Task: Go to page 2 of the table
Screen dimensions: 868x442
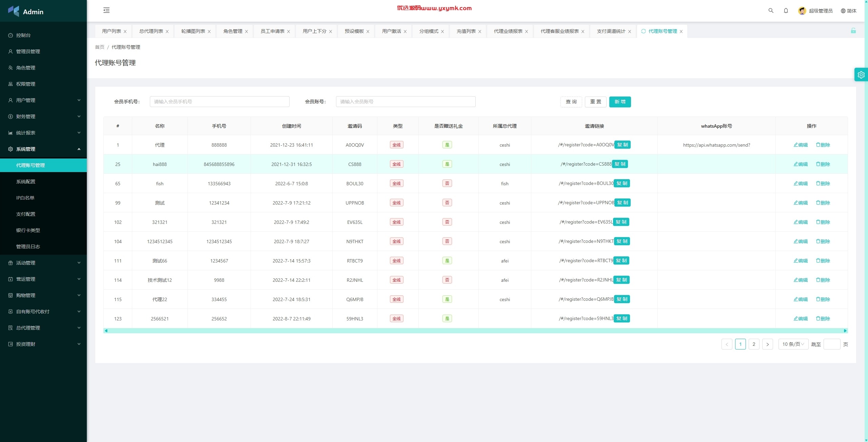Action: 754,344
